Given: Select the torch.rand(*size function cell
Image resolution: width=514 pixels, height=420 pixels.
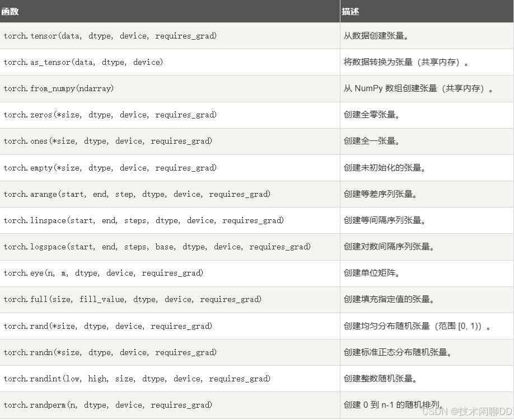Looking at the screenshot, I should (170, 327).
